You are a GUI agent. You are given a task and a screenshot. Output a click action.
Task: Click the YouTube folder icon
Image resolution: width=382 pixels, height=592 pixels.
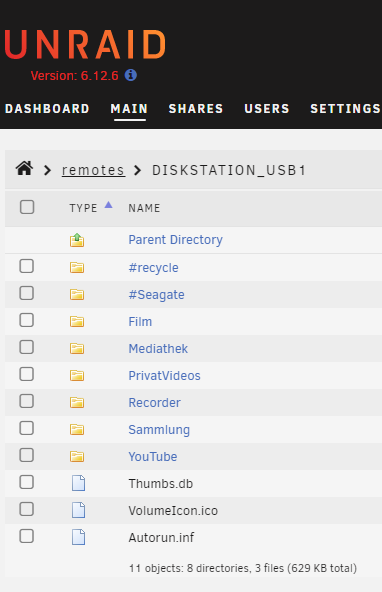click(x=77, y=456)
